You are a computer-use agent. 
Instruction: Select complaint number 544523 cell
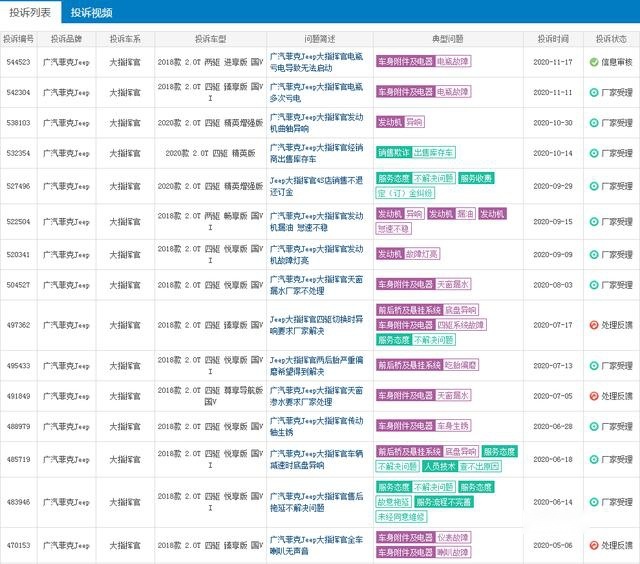click(x=18, y=62)
